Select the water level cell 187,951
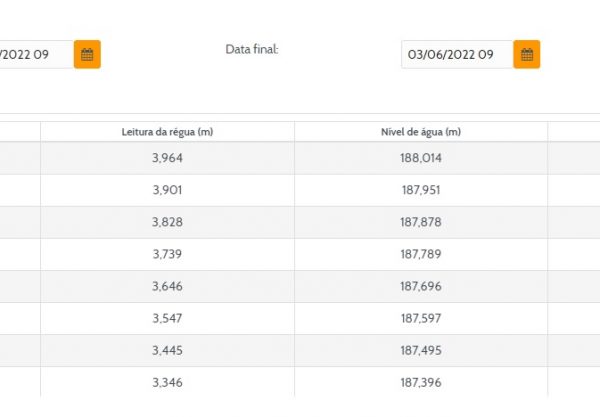This screenshot has height=417, width=600. (420, 190)
